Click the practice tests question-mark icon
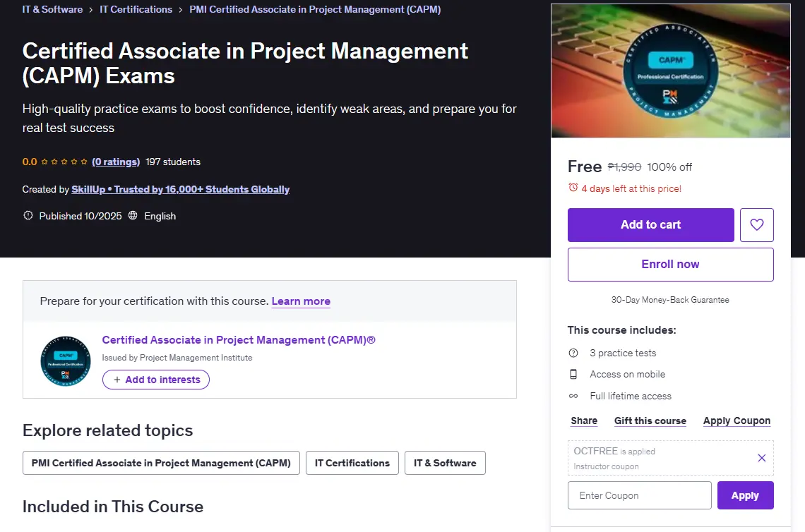This screenshot has width=805, height=532. point(573,353)
